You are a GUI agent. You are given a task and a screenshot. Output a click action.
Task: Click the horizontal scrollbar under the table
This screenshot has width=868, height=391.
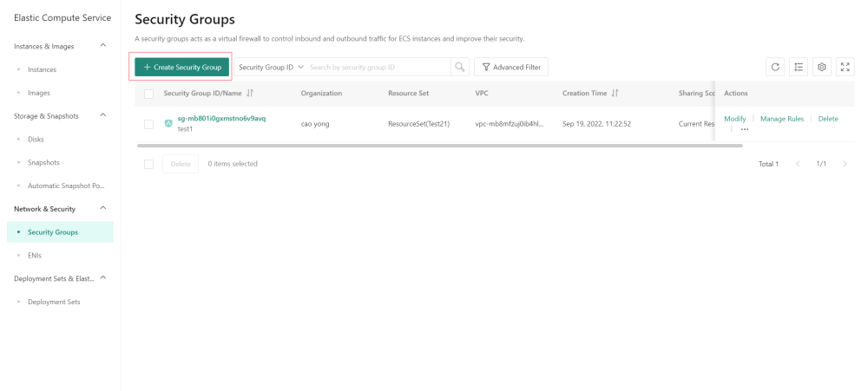click(440, 146)
